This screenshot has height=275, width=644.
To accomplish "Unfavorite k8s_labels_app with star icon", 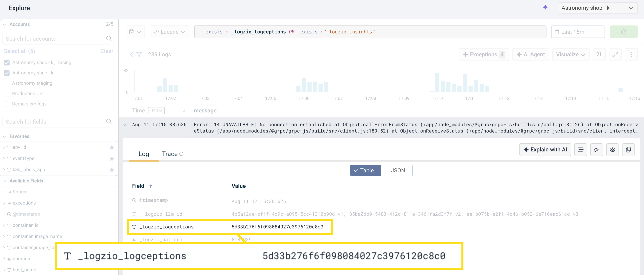I will coord(112,170).
